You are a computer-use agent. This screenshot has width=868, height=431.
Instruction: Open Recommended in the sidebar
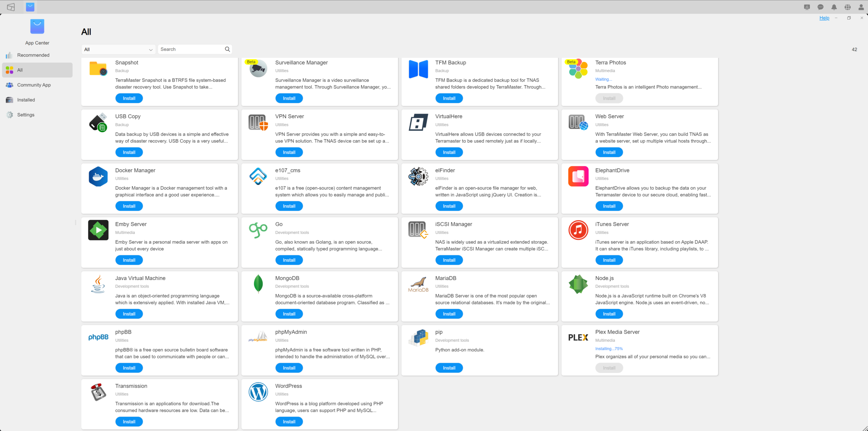coord(33,55)
